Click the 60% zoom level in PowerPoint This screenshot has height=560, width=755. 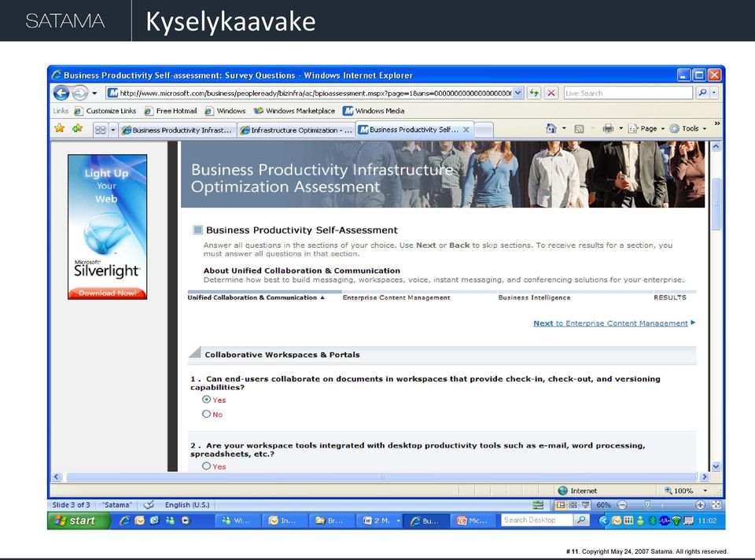coord(603,505)
